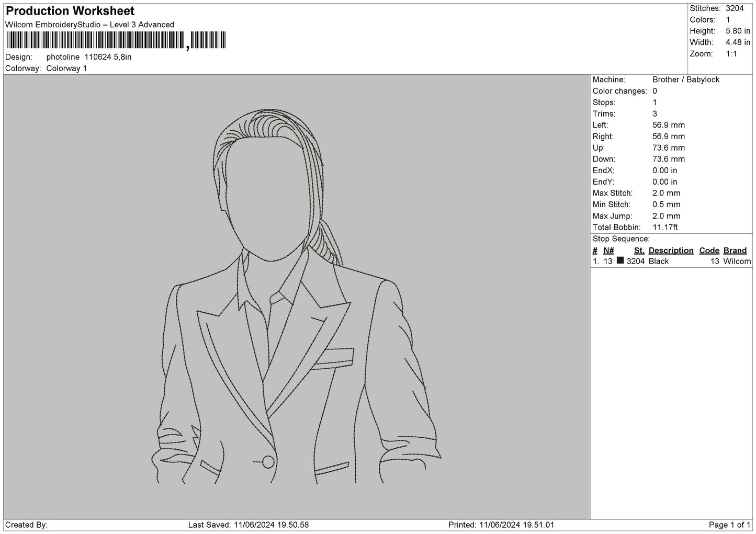Click the Description column header
The image size is (756, 534).
671,251
